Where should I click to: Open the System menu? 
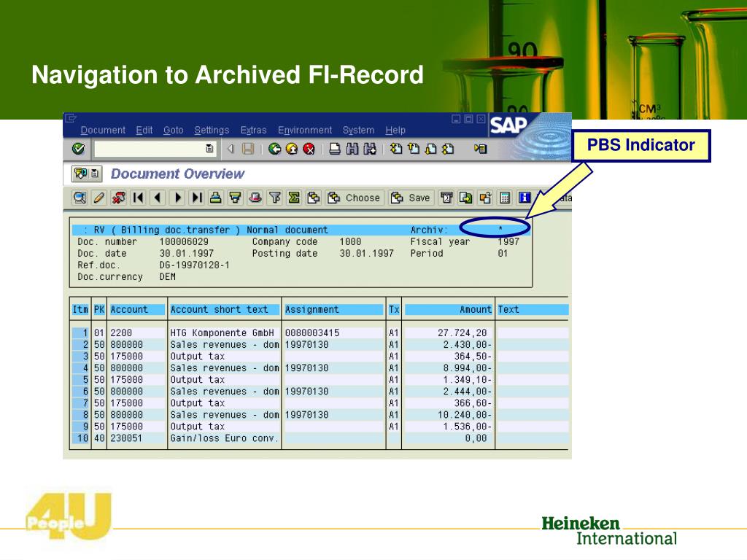coord(358,130)
